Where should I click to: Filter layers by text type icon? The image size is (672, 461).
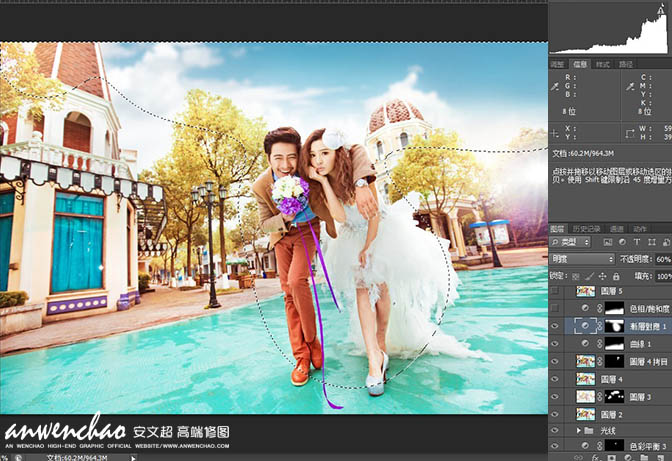[637, 242]
